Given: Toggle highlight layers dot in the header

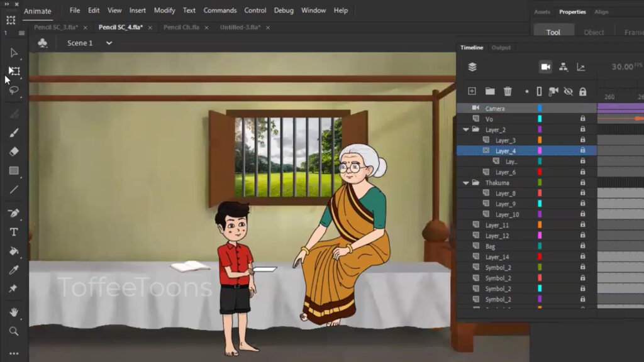Looking at the screenshot, I should coord(527,92).
